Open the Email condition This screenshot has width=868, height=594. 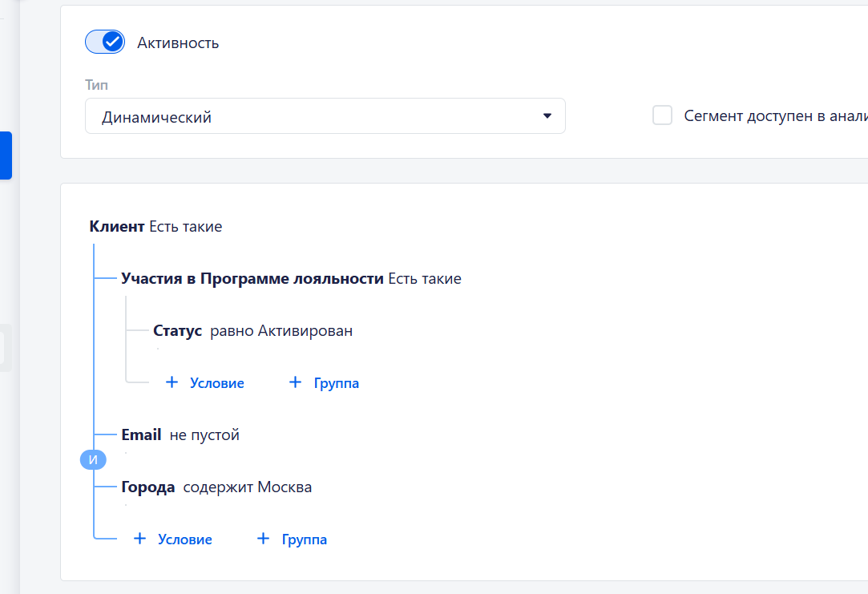[x=141, y=435]
